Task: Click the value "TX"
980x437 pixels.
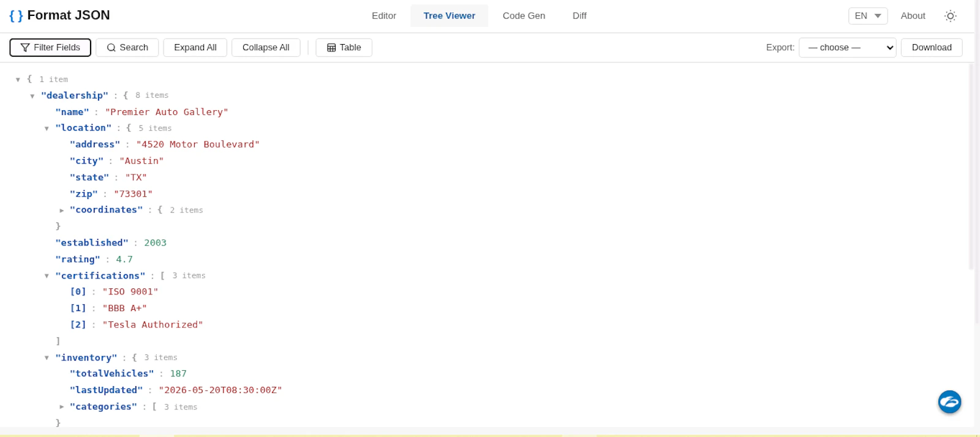Action: (x=136, y=177)
